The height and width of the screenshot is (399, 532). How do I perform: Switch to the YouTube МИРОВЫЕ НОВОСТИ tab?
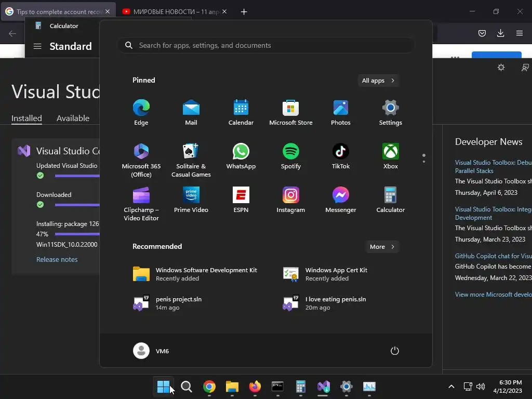(175, 11)
